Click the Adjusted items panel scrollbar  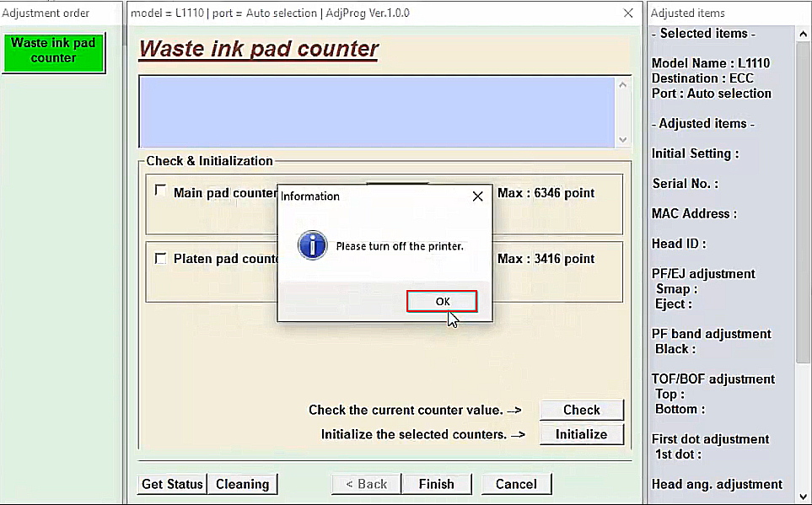point(803,253)
